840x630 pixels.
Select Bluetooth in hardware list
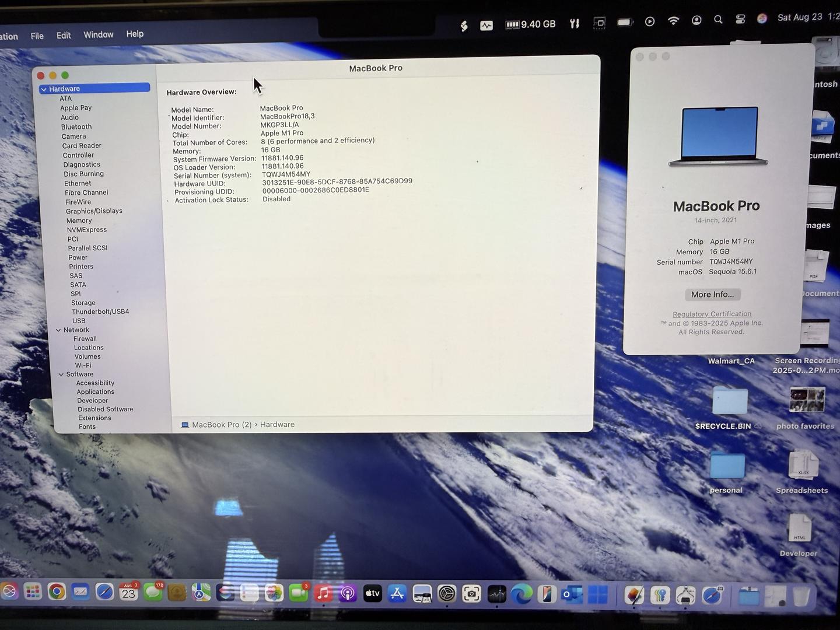tap(76, 127)
